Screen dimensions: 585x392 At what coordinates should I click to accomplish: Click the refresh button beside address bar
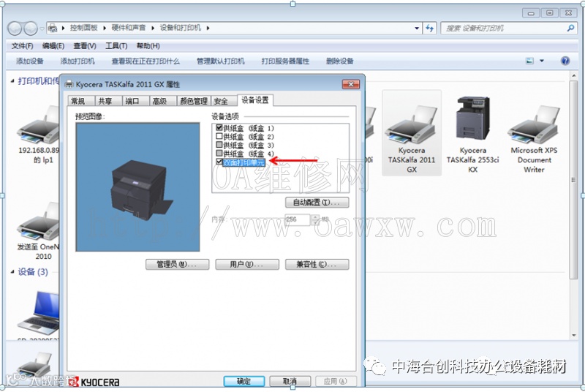coord(430,28)
